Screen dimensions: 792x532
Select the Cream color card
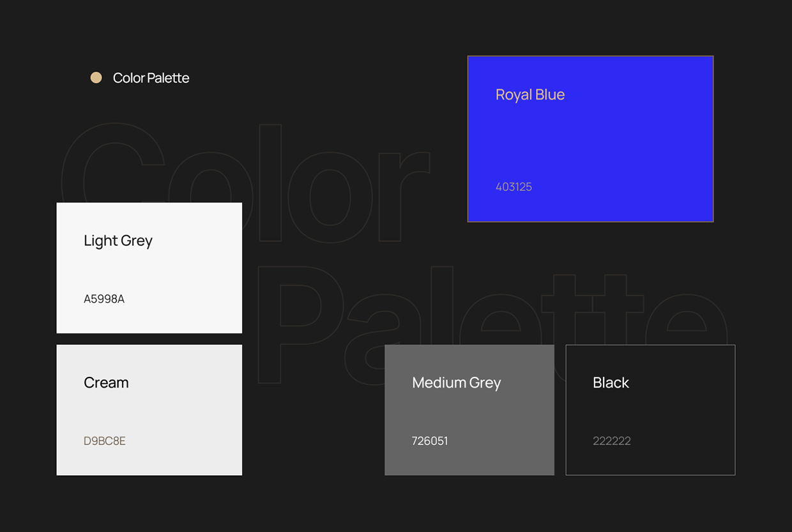(x=149, y=409)
